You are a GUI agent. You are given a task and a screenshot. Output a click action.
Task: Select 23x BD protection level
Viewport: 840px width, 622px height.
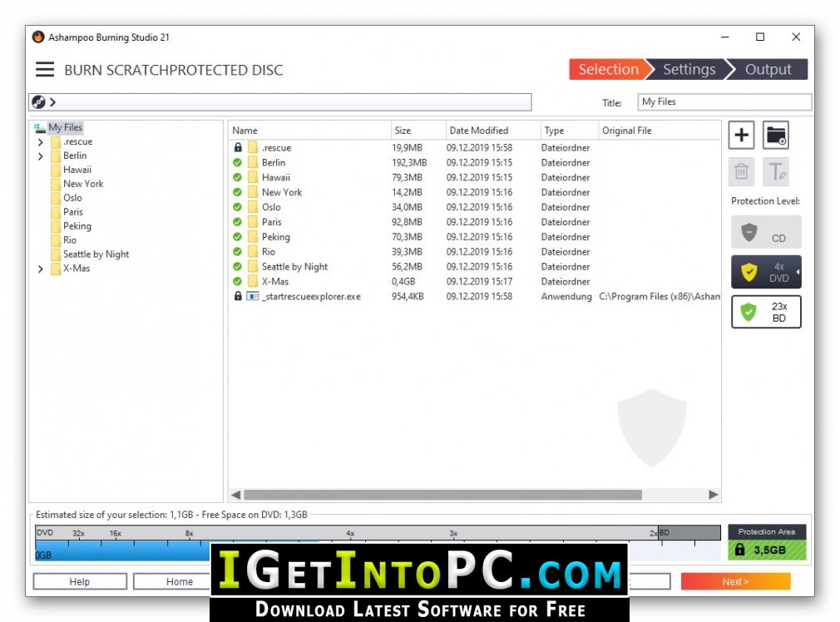tap(766, 312)
